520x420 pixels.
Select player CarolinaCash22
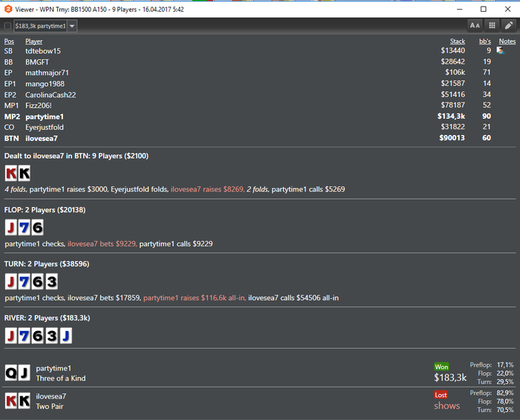pos(51,95)
